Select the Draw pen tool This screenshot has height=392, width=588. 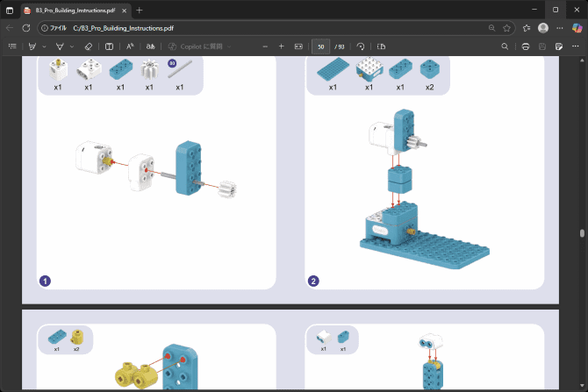60,46
